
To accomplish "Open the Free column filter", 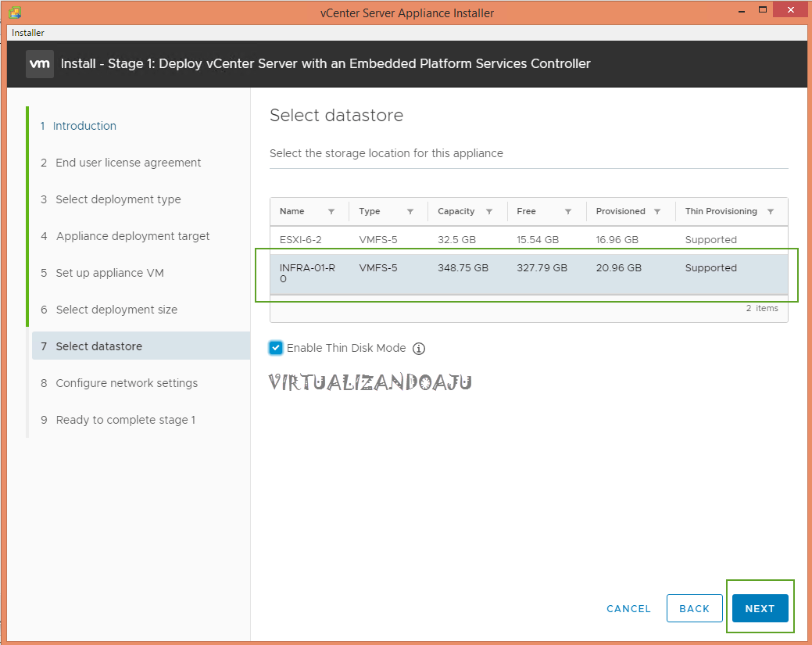I will [568, 212].
